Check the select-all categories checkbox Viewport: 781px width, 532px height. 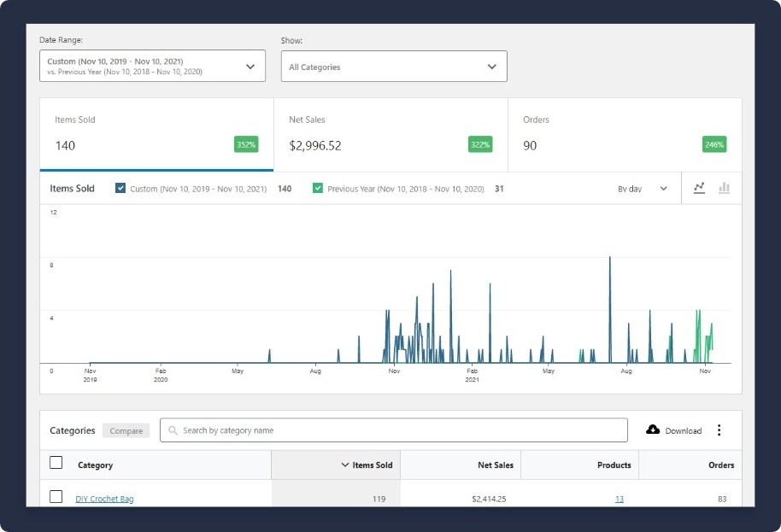pyautogui.click(x=56, y=463)
